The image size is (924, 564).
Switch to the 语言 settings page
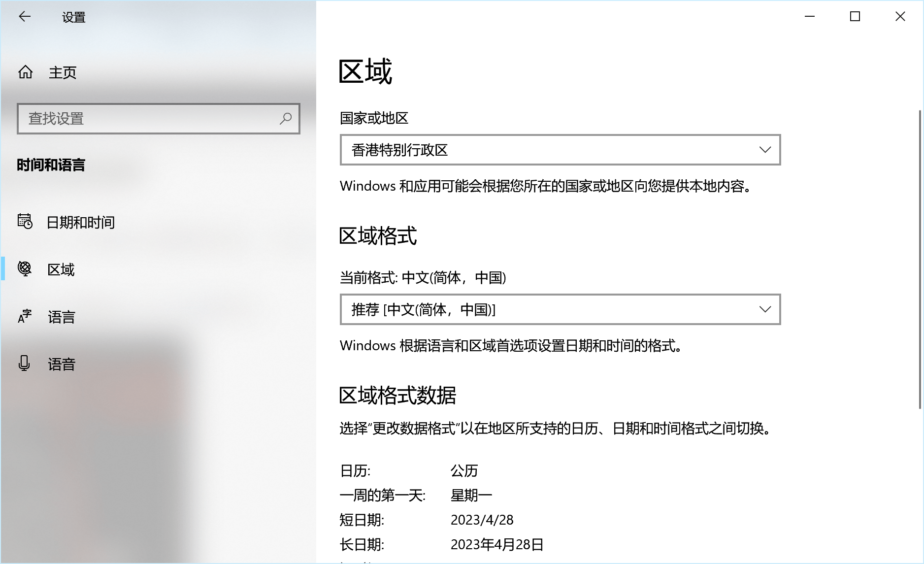pos(61,317)
